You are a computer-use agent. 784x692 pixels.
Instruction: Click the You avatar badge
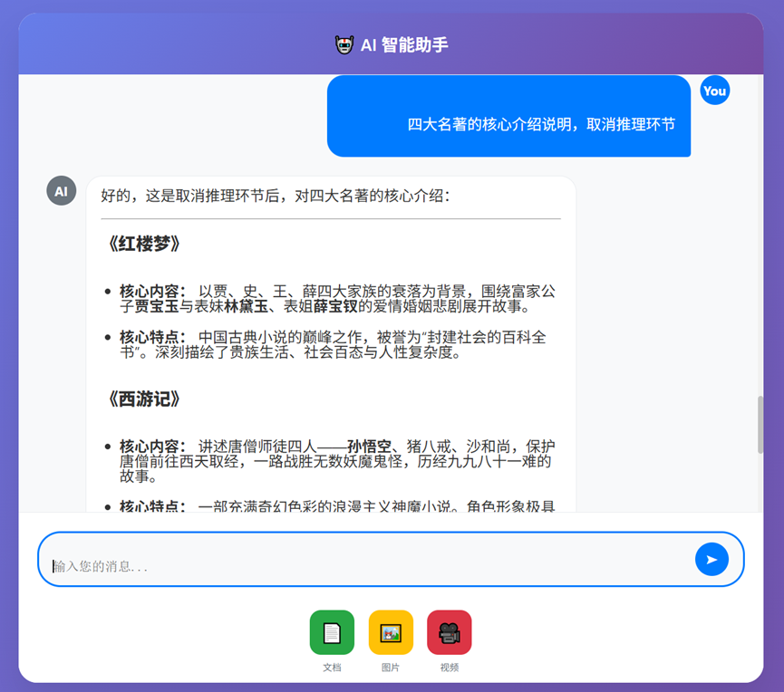click(x=715, y=91)
